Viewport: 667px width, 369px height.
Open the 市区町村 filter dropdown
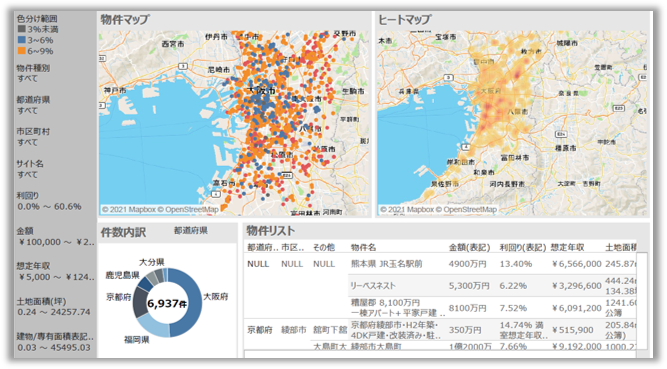pos(28,143)
